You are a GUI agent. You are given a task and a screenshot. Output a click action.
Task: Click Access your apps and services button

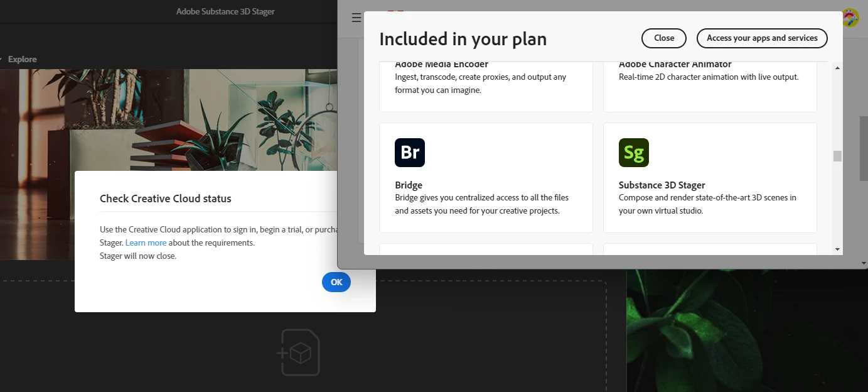pos(762,38)
